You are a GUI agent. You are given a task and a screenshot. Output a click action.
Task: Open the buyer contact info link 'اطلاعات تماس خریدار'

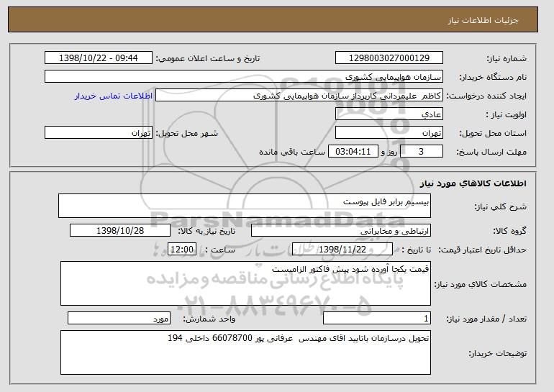tap(114, 96)
